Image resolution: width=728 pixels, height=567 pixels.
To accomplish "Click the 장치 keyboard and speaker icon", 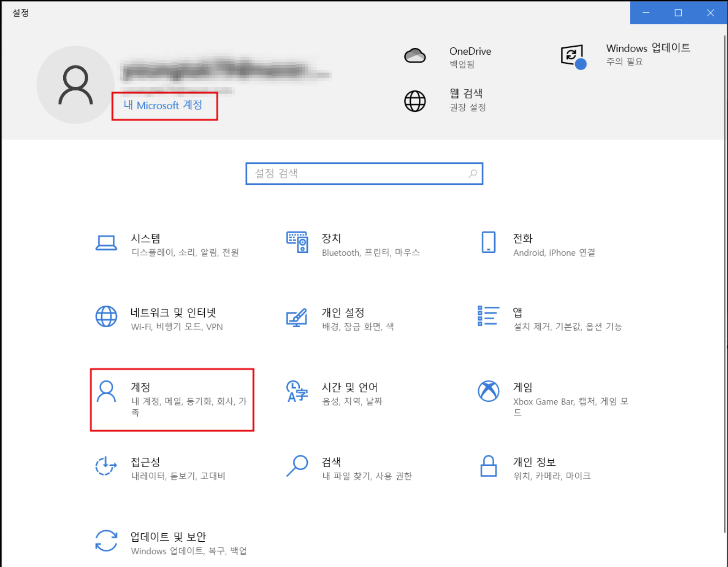I will tap(297, 242).
